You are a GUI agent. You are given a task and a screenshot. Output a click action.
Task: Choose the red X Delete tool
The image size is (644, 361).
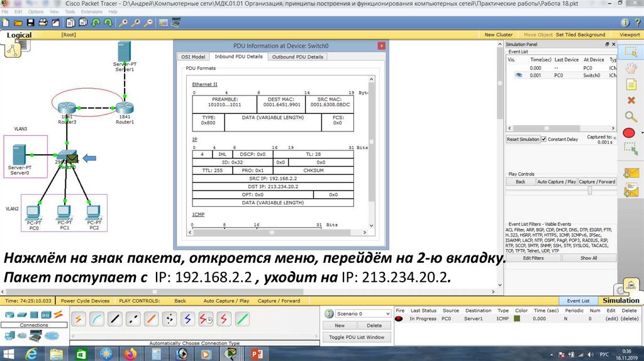[x=631, y=100]
